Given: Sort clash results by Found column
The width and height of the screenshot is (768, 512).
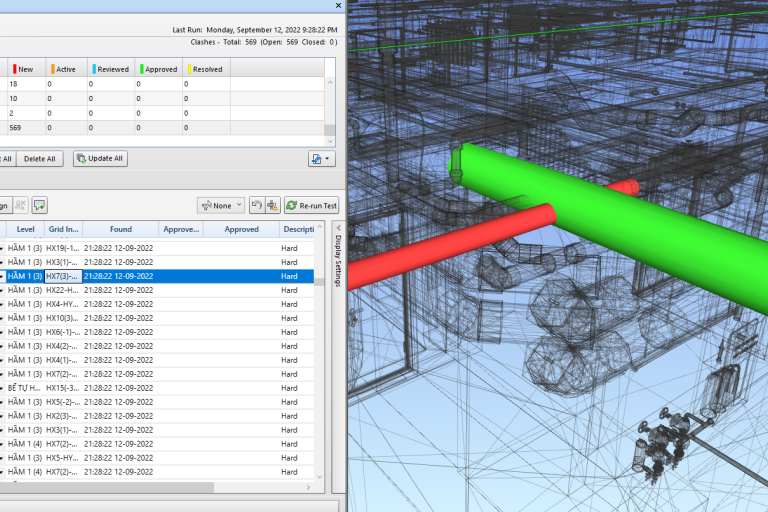Looking at the screenshot, I should pos(120,229).
